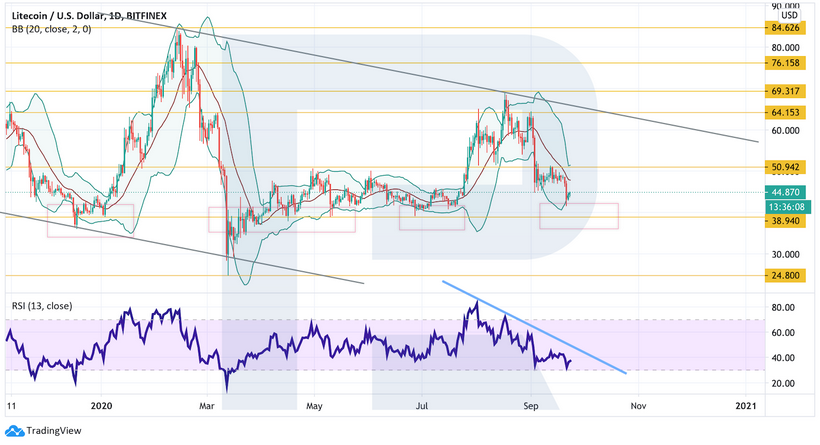Viewport: 820px width, 445px height.
Task: Click the 50.942 yellow price tag
Action: 789,166
